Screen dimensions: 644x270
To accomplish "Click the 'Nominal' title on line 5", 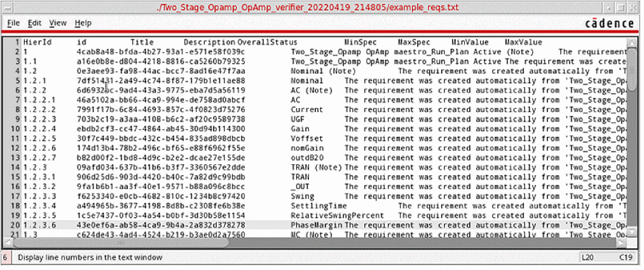I will coord(307,81).
